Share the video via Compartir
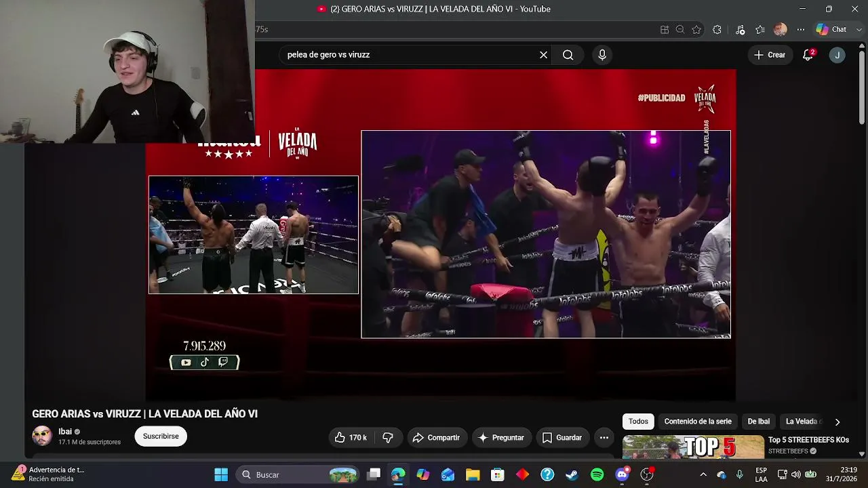 point(436,438)
